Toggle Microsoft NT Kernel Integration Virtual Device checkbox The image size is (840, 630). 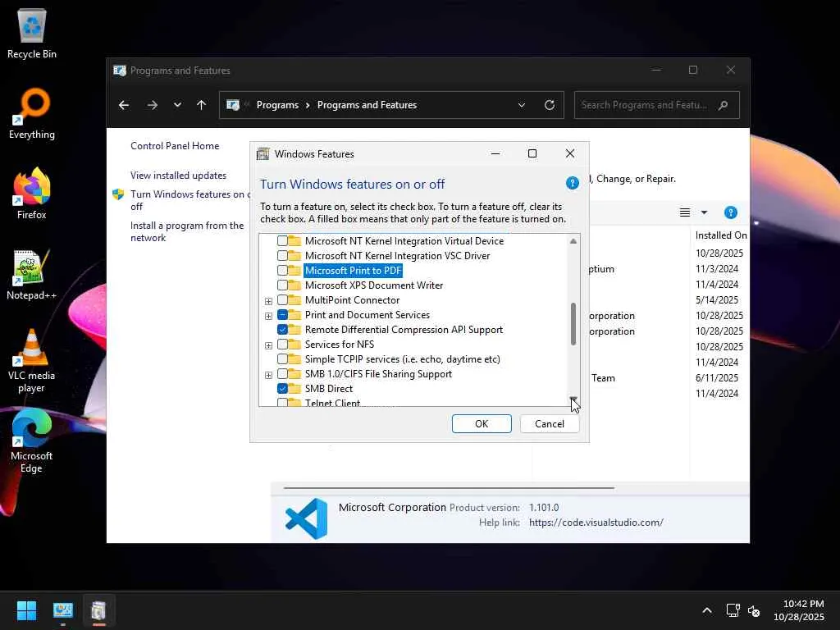click(x=282, y=241)
